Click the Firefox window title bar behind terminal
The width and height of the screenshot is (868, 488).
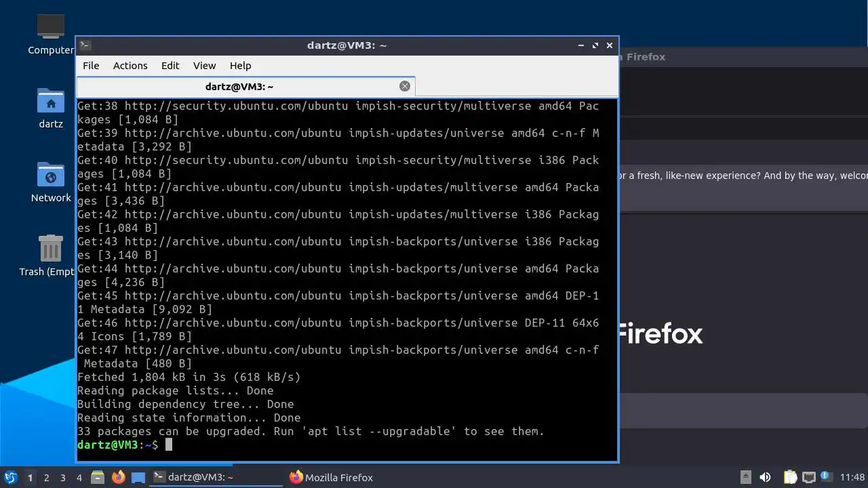point(743,57)
